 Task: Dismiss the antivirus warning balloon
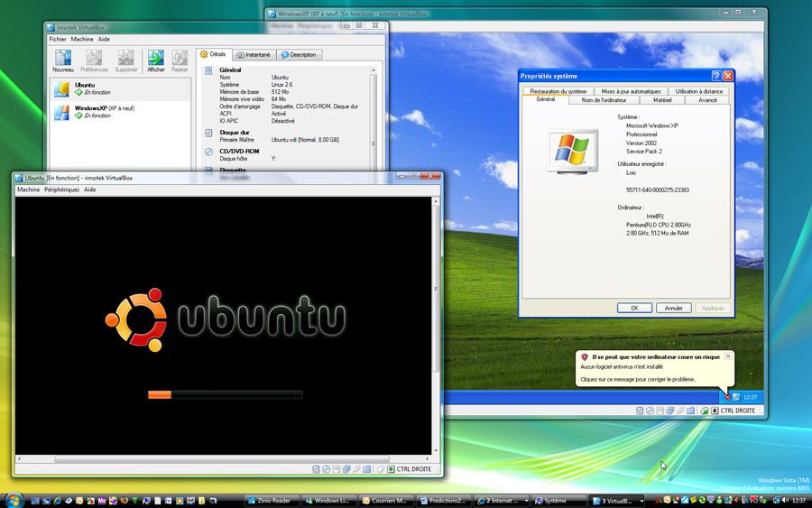[x=728, y=356]
